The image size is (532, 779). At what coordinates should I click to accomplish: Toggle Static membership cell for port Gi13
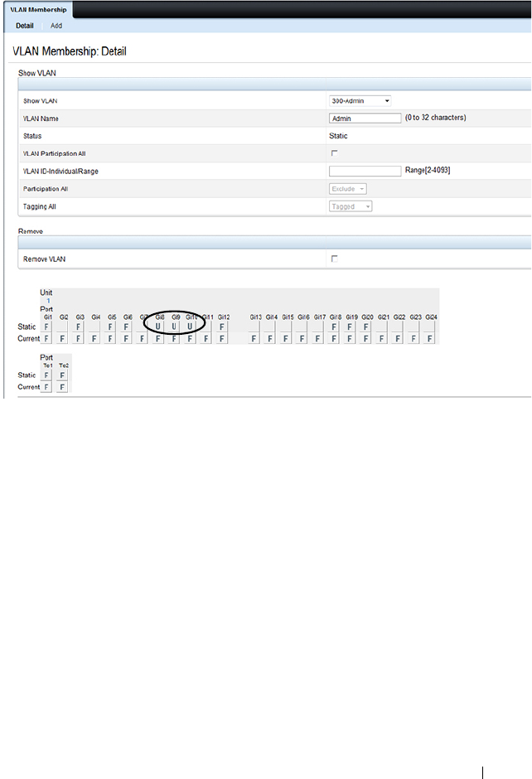254,327
